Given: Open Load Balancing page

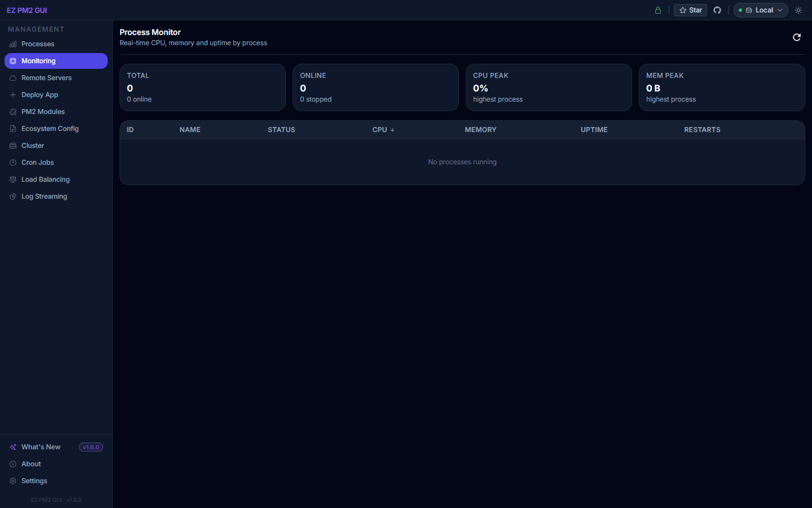Looking at the screenshot, I should point(45,179).
